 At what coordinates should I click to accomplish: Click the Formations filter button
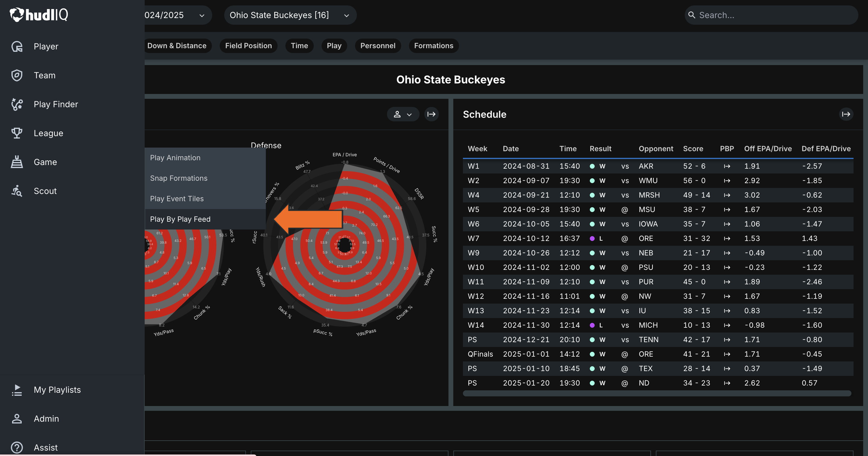coord(433,46)
